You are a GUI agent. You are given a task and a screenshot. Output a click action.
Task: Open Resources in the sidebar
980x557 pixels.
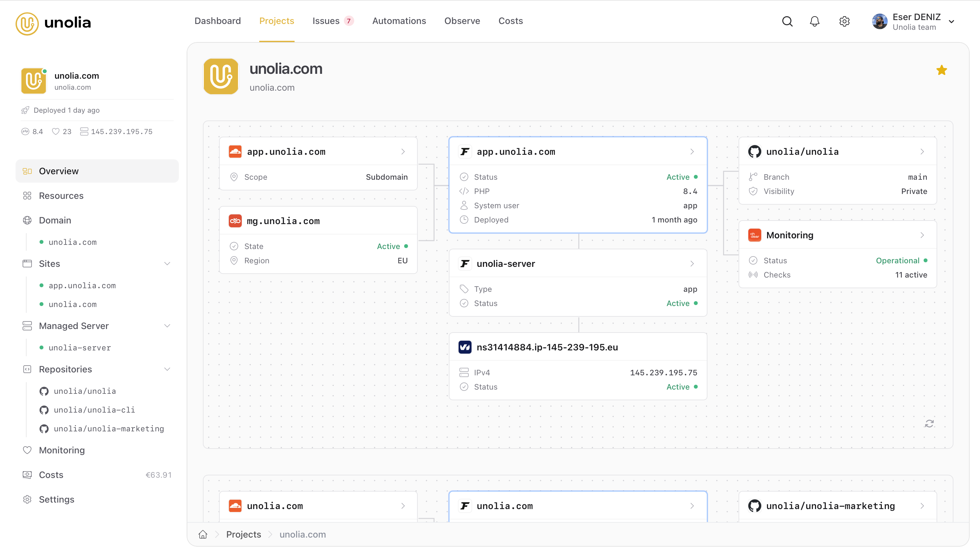pyautogui.click(x=97, y=196)
